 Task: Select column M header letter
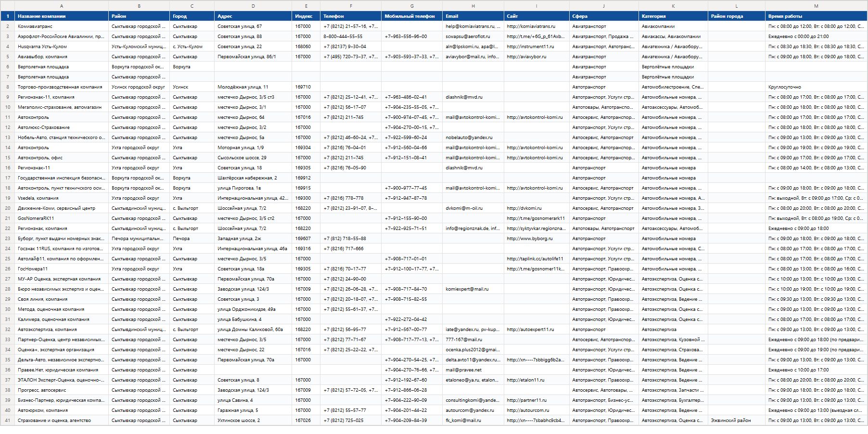coord(816,6)
